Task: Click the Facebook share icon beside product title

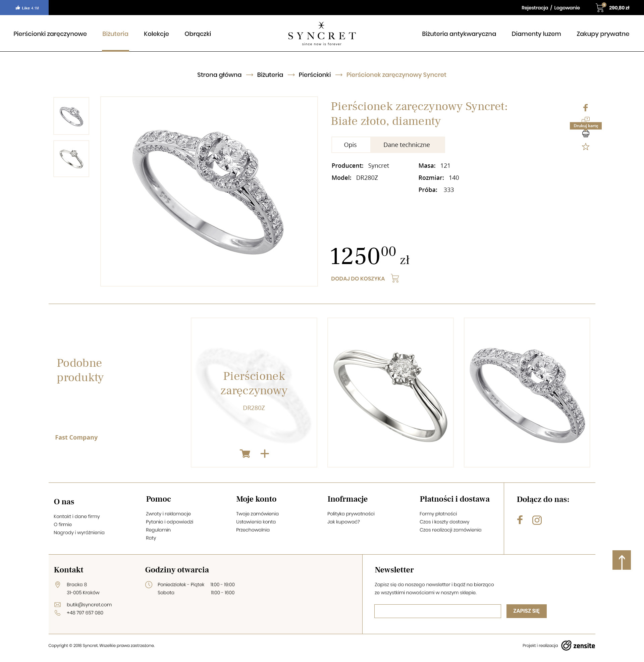Action: click(586, 108)
